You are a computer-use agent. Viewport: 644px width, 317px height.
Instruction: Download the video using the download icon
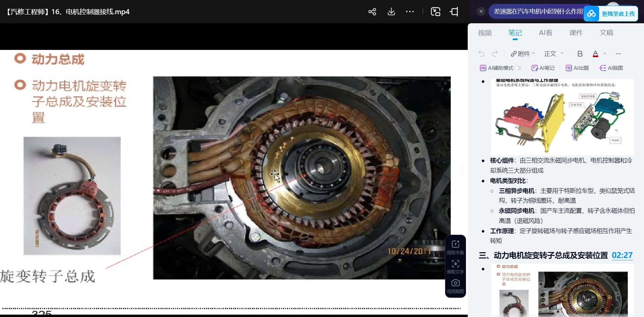391,12
